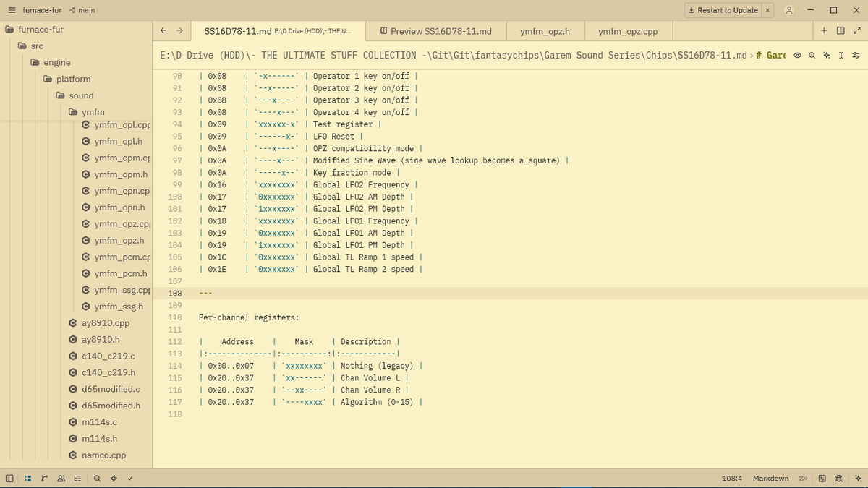Open the main branch switcher
The width and height of the screenshot is (868, 488).
click(82, 10)
